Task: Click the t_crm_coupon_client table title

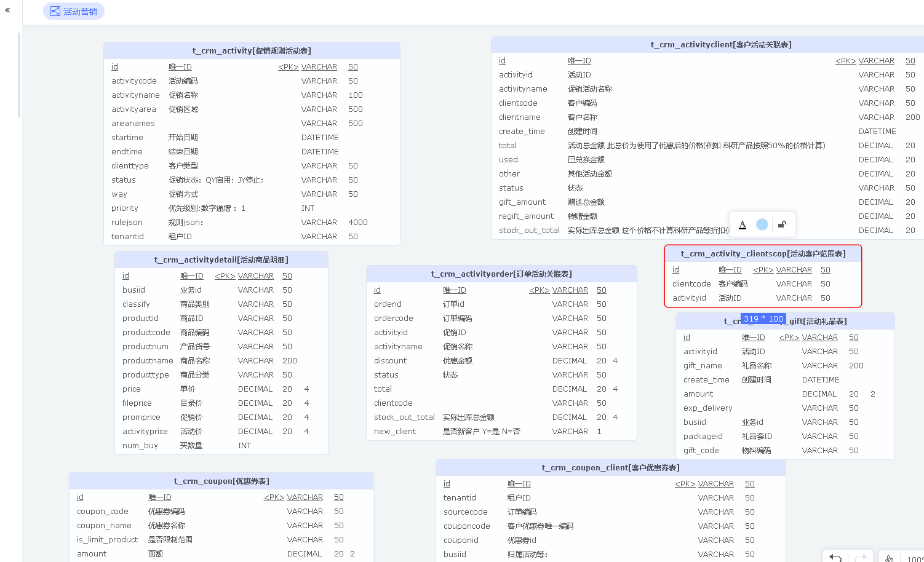Action: tap(610, 468)
